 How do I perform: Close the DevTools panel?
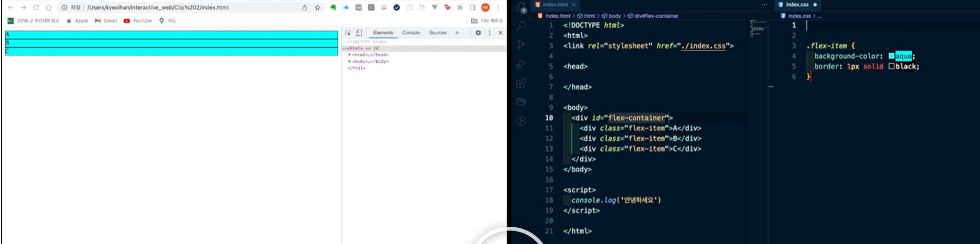coord(500,33)
